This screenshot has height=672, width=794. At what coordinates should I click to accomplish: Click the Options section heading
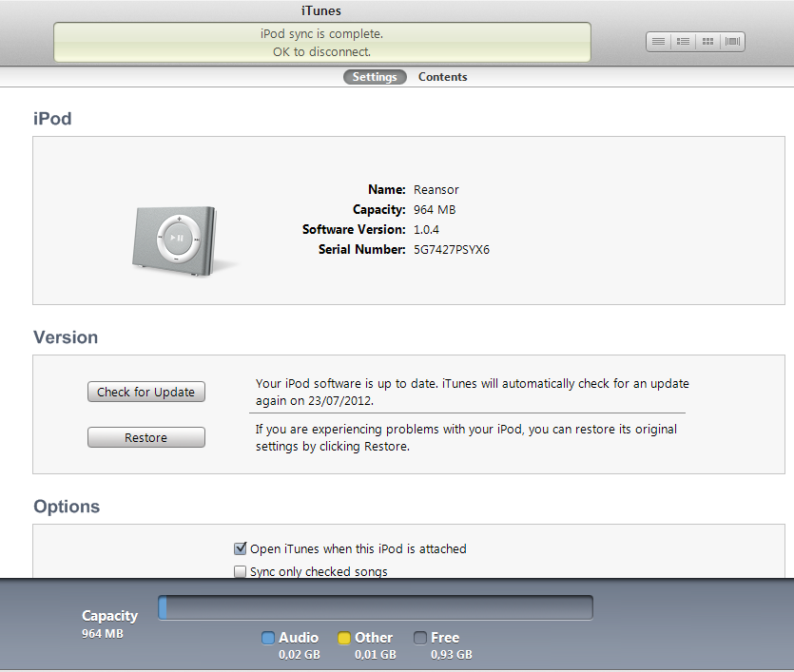pos(67,507)
